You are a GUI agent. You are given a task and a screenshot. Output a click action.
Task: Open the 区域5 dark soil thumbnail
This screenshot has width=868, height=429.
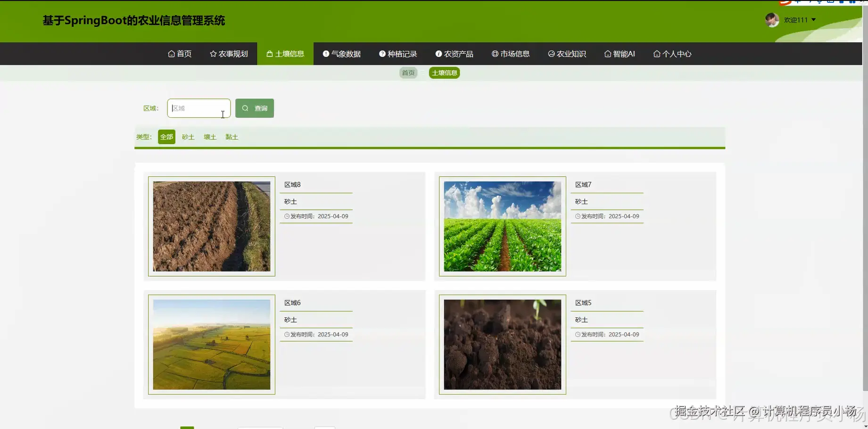[x=503, y=345]
